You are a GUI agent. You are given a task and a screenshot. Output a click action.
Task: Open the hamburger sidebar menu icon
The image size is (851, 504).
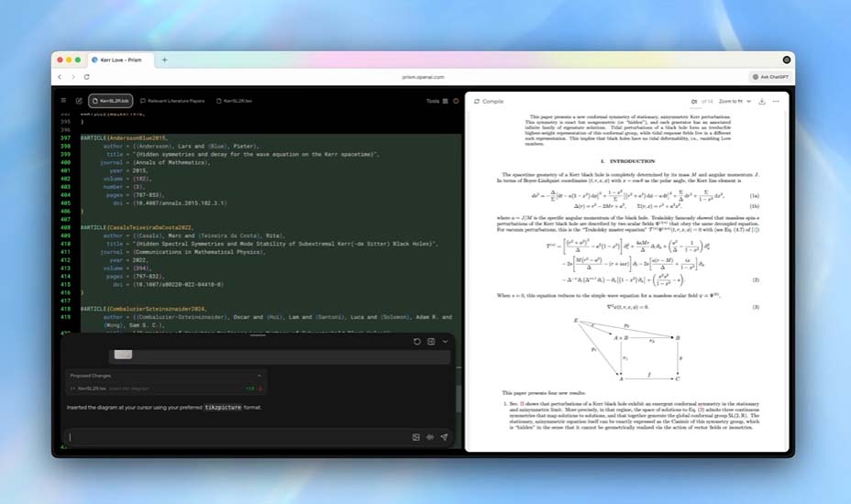63,101
